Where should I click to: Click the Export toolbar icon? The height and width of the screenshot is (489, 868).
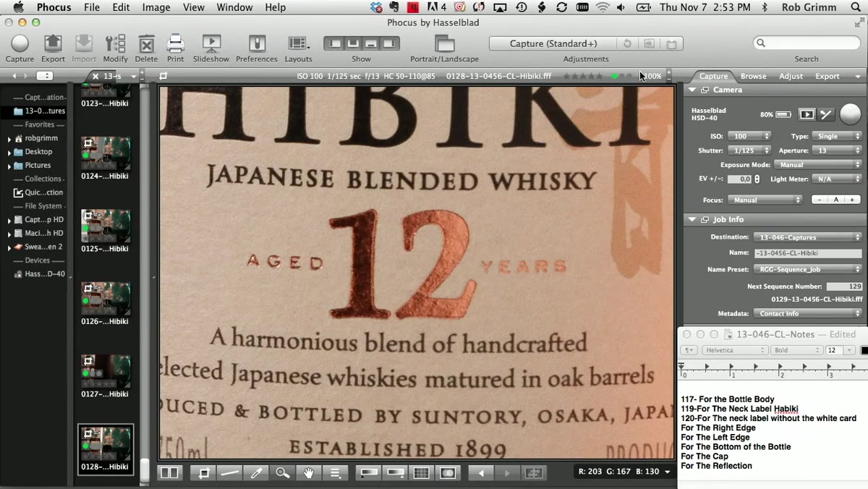[53, 43]
